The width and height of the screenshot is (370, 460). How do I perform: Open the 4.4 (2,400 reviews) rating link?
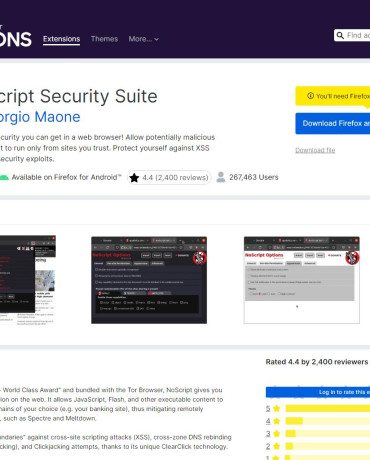169,177
